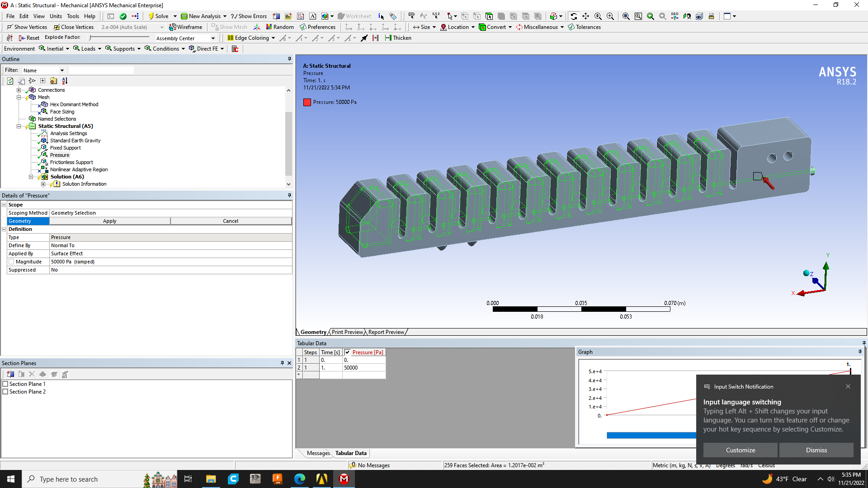Click Apply for Geometry selection
This screenshot has height=488, width=868.
(x=109, y=221)
